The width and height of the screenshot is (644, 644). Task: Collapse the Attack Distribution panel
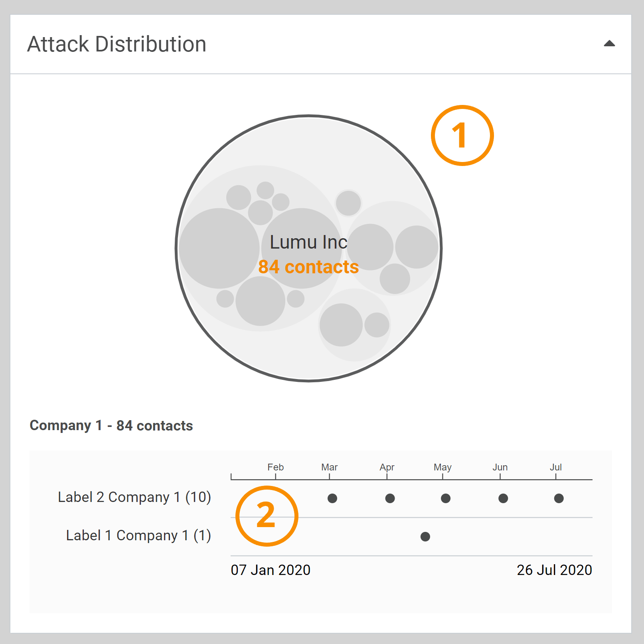click(609, 44)
